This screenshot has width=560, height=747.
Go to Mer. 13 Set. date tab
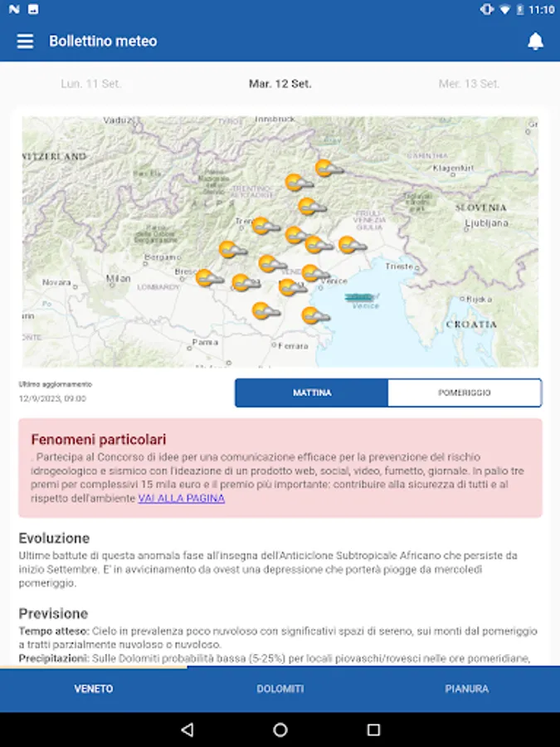469,84
